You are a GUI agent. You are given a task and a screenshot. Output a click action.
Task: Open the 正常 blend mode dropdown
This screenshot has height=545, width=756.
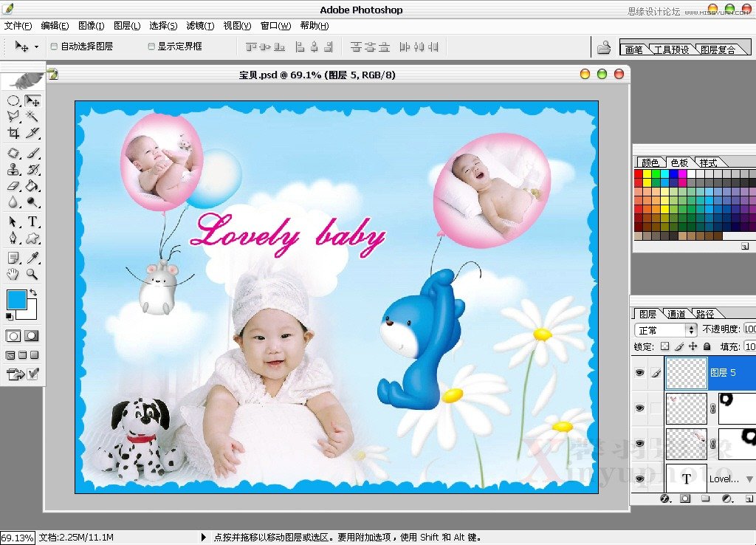[x=665, y=330]
